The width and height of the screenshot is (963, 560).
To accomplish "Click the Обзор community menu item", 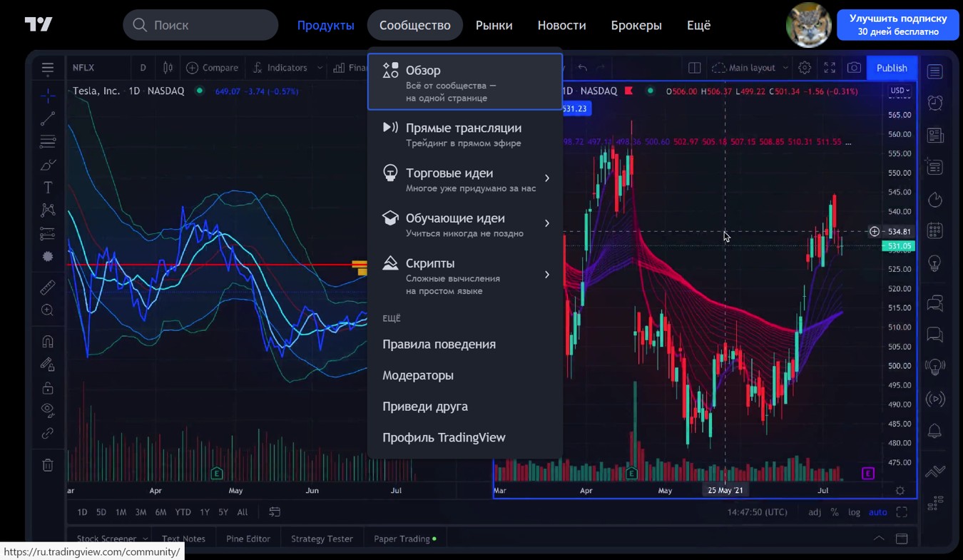I will pos(465,82).
